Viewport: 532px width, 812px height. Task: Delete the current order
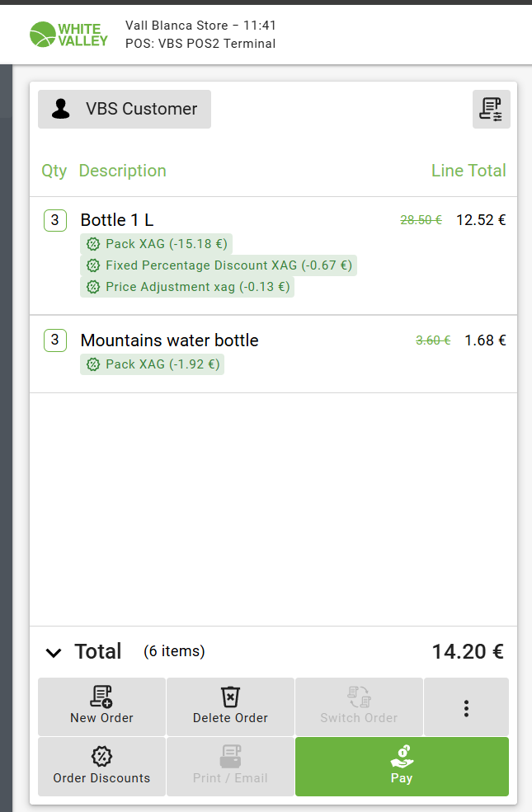click(230, 706)
